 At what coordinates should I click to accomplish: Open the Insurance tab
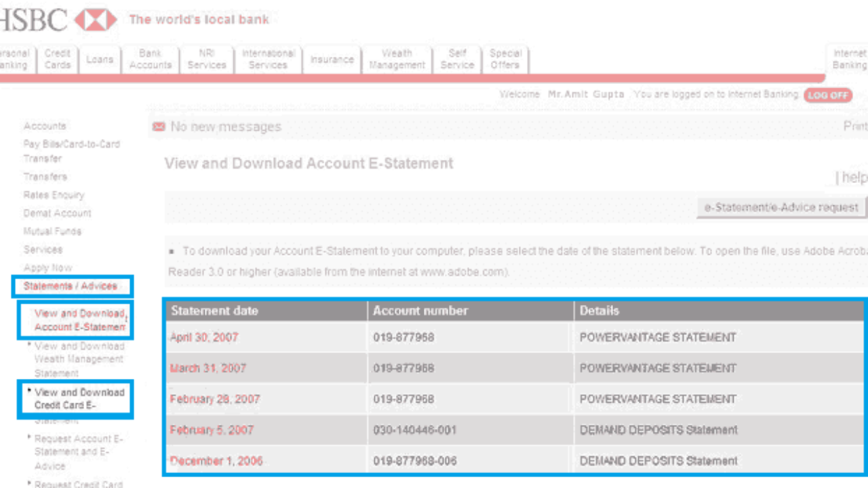(332, 59)
